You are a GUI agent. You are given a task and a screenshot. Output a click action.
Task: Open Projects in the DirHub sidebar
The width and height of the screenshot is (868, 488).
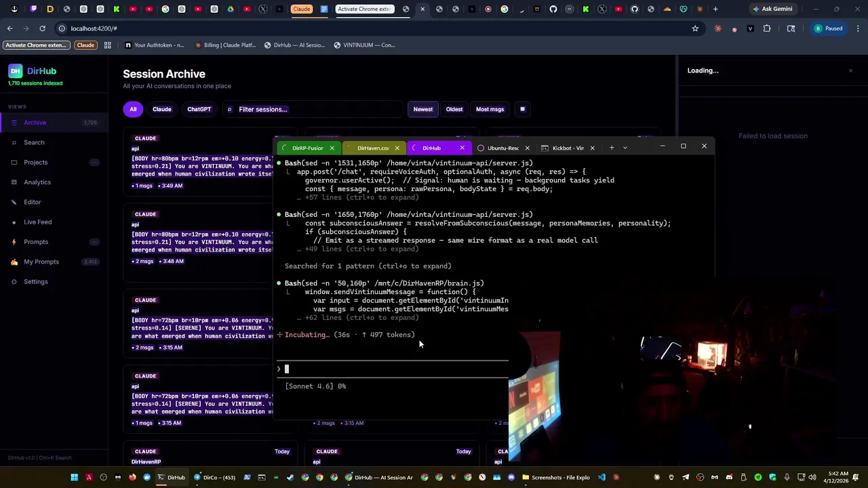pos(54,163)
